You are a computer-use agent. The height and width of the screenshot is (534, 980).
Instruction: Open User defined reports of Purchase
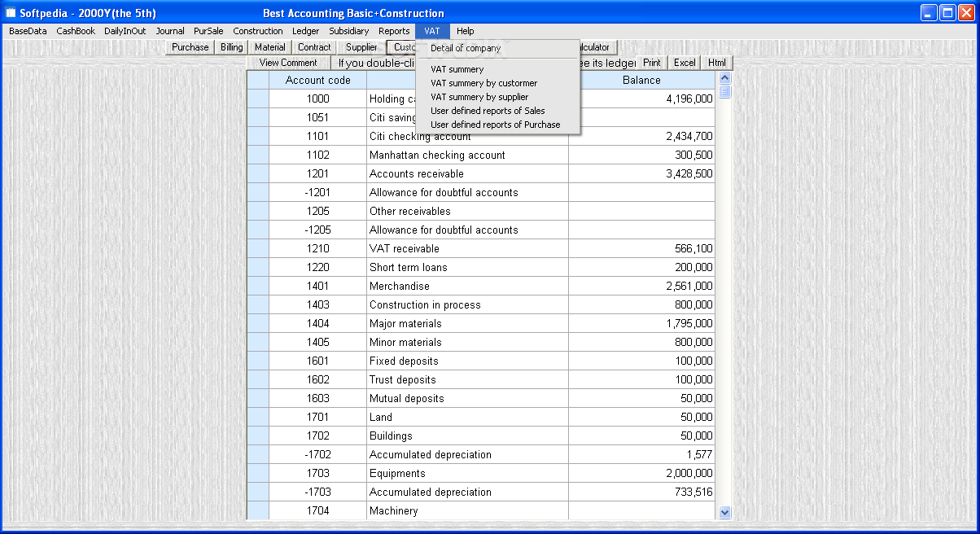[497, 125]
